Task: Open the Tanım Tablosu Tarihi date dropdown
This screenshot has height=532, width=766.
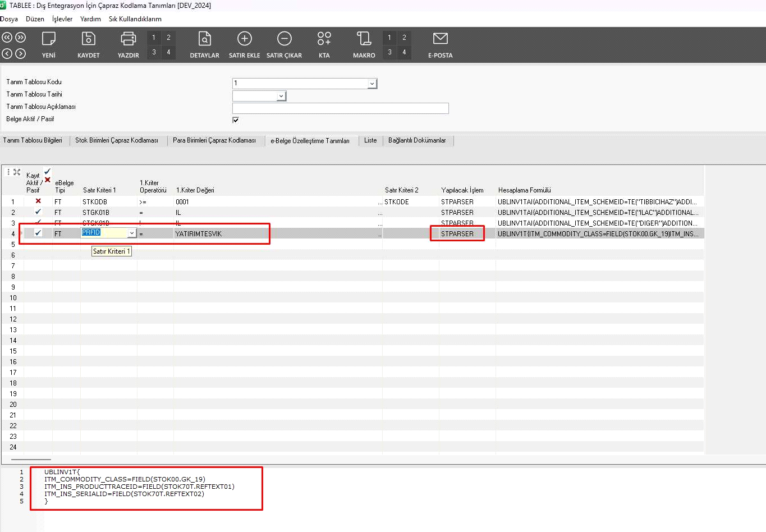Action: point(281,96)
